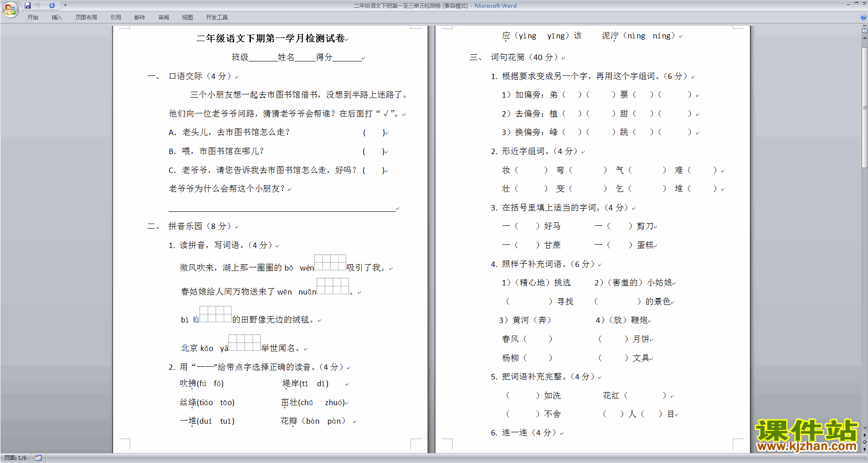
Task: Click heading 2. 形近字组词。（4 分）
Action: (x=534, y=151)
